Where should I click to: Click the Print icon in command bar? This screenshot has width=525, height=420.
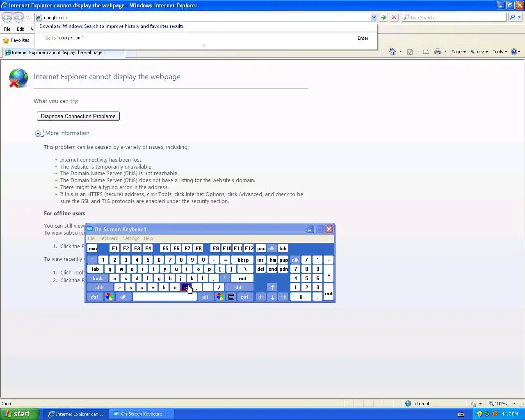tap(438, 52)
